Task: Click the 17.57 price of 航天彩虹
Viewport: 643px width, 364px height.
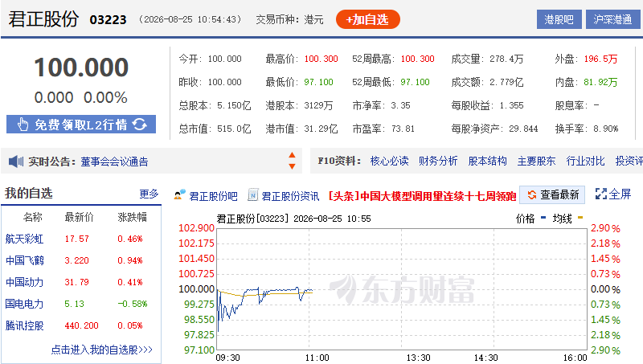Action: [x=76, y=239]
